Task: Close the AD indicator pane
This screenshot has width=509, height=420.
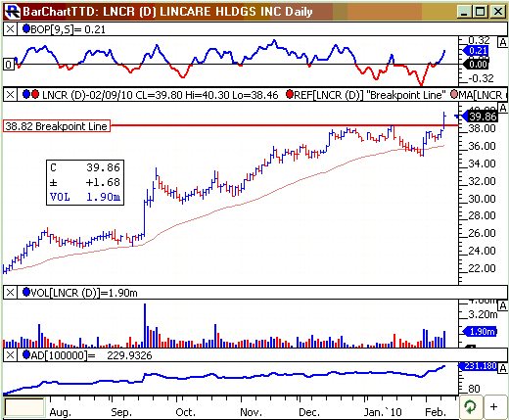Action: (x=10, y=355)
